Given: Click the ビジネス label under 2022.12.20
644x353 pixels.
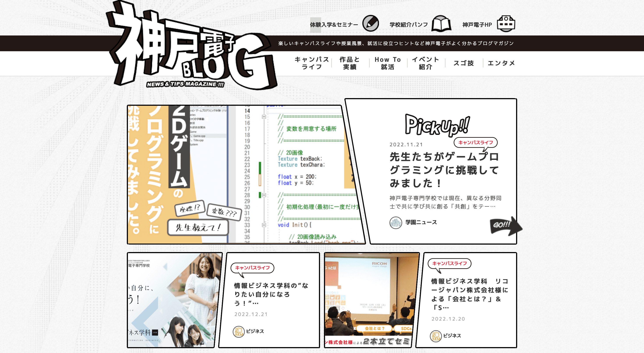Looking at the screenshot, I should [452, 336].
